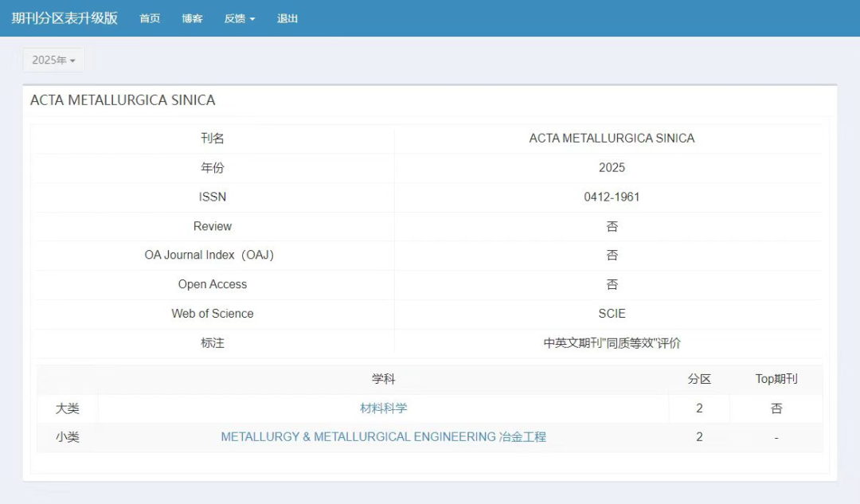
Task: Click the 小类 分区 value 2
Action: (699, 437)
